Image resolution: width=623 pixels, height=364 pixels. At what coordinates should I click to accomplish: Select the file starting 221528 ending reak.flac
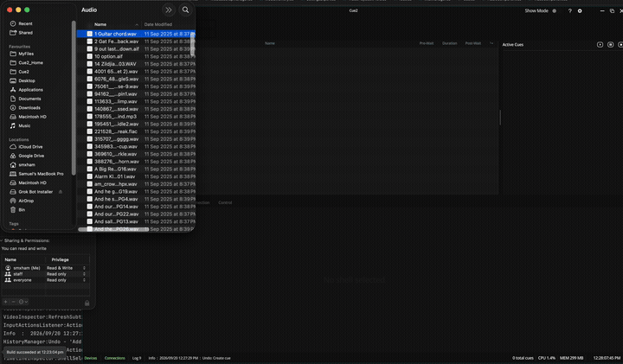pyautogui.click(x=136, y=131)
